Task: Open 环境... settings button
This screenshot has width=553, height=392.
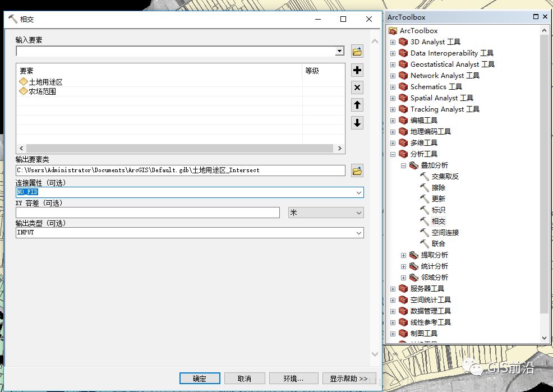Action: tap(293, 379)
